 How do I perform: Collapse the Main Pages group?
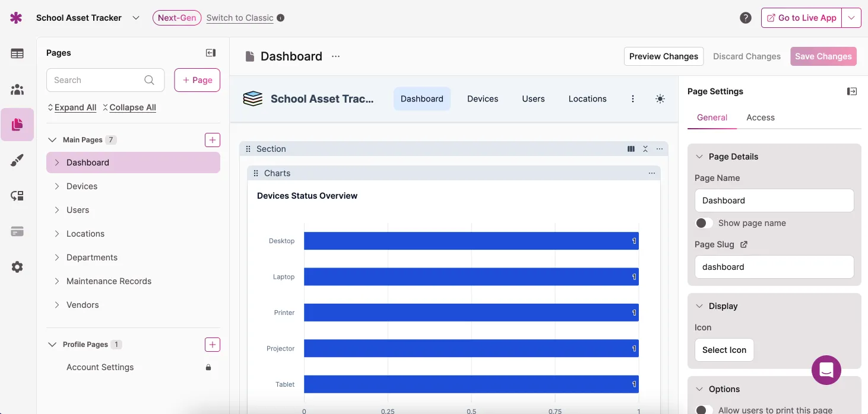(52, 140)
